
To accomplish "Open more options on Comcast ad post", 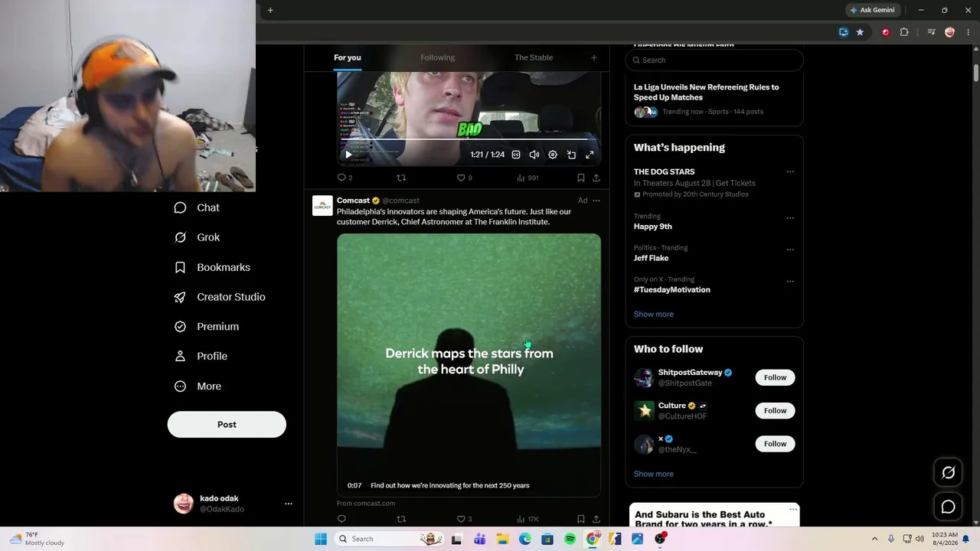I will 596,201.
